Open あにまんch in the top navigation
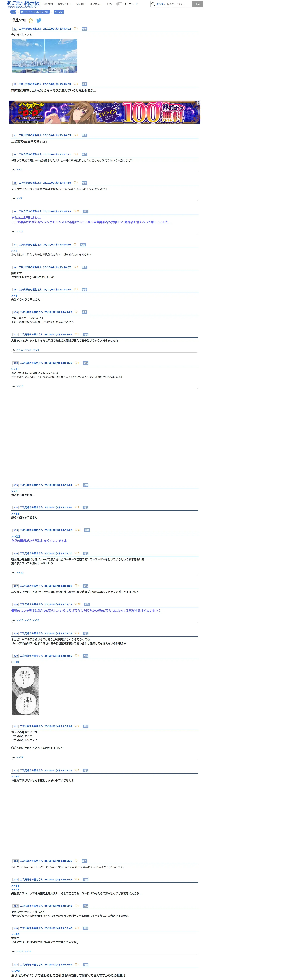 click(96, 4)
